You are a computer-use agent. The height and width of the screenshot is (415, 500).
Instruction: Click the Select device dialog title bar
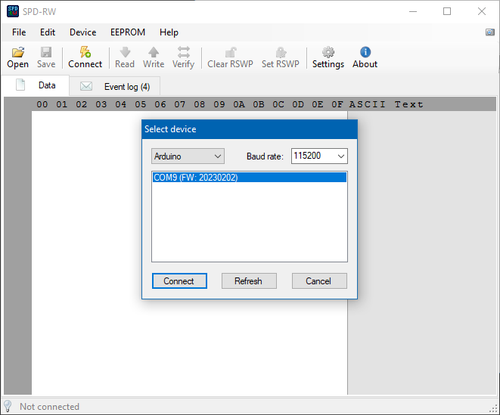[x=249, y=129]
